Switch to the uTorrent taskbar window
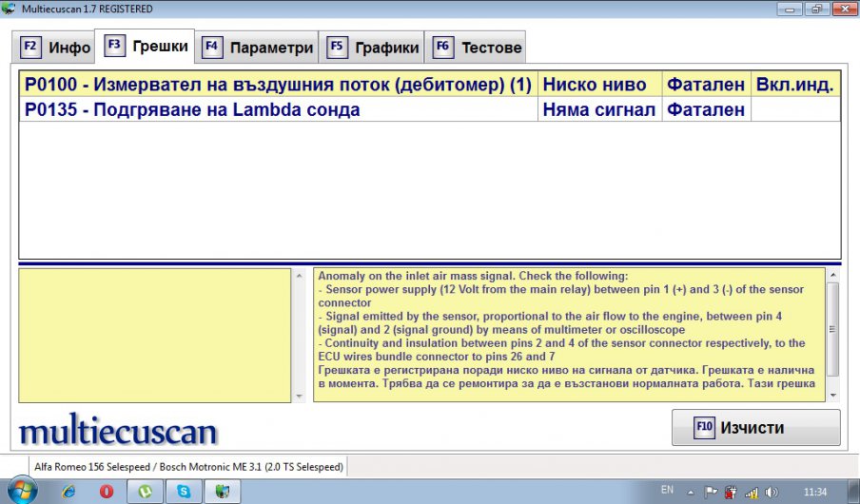The height and width of the screenshot is (504, 860). [x=146, y=492]
